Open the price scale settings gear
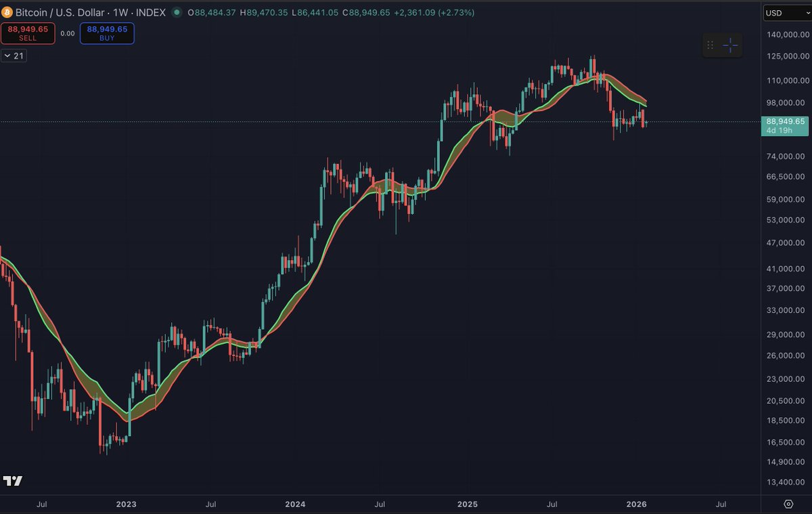The width and height of the screenshot is (812, 514). click(x=787, y=504)
